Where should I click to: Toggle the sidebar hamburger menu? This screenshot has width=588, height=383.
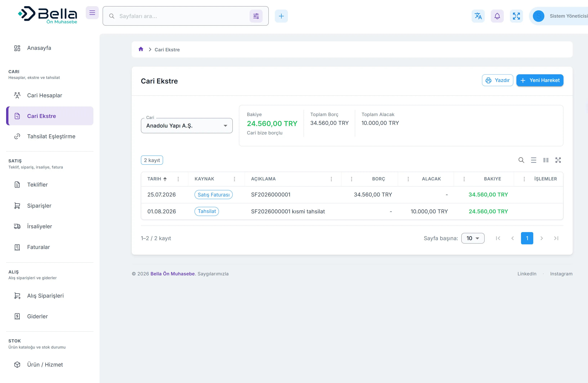(x=92, y=13)
